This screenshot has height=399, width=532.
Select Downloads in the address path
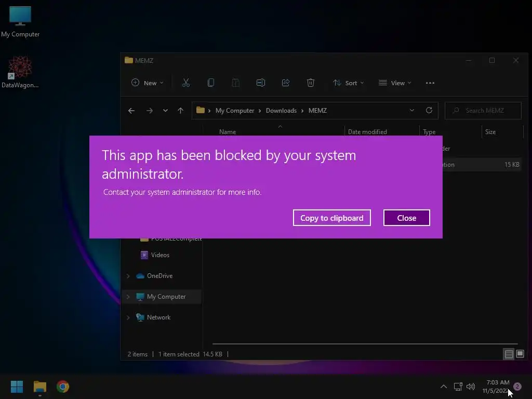pyautogui.click(x=281, y=111)
